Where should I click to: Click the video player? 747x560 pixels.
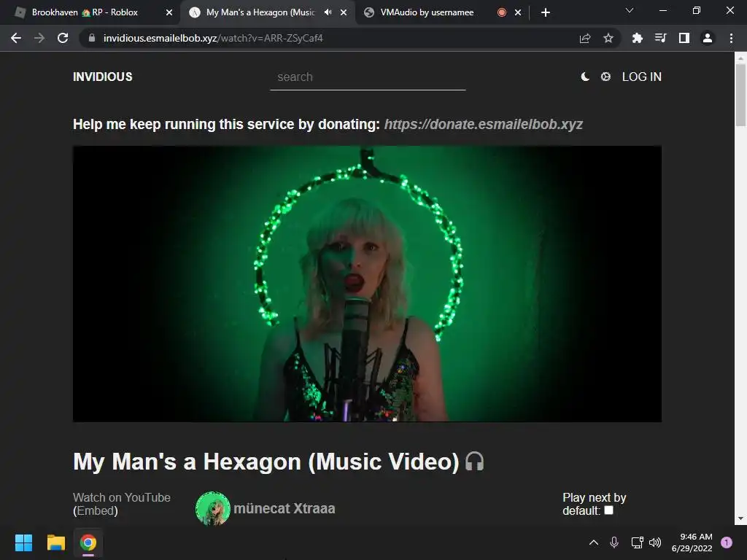tap(368, 284)
